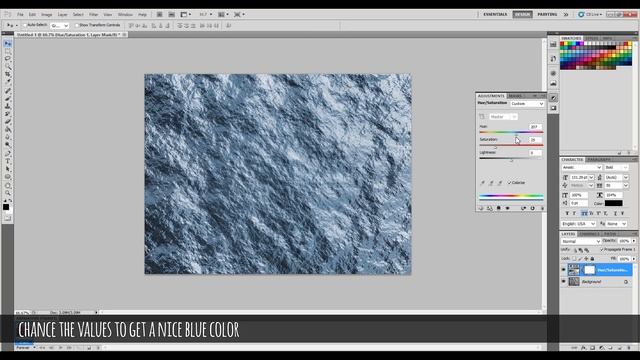Viewport: 640px width, 360px height.
Task: Open the Layer menu
Action: 62,14
